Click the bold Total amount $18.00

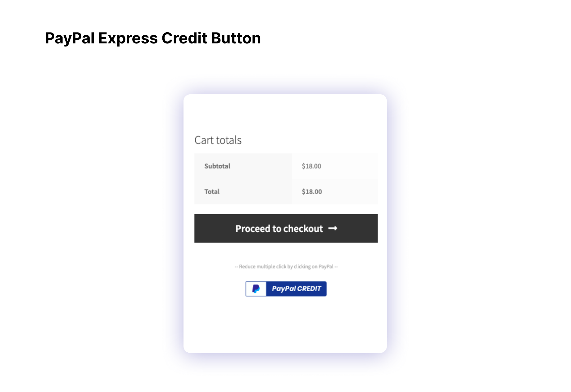[x=312, y=192]
